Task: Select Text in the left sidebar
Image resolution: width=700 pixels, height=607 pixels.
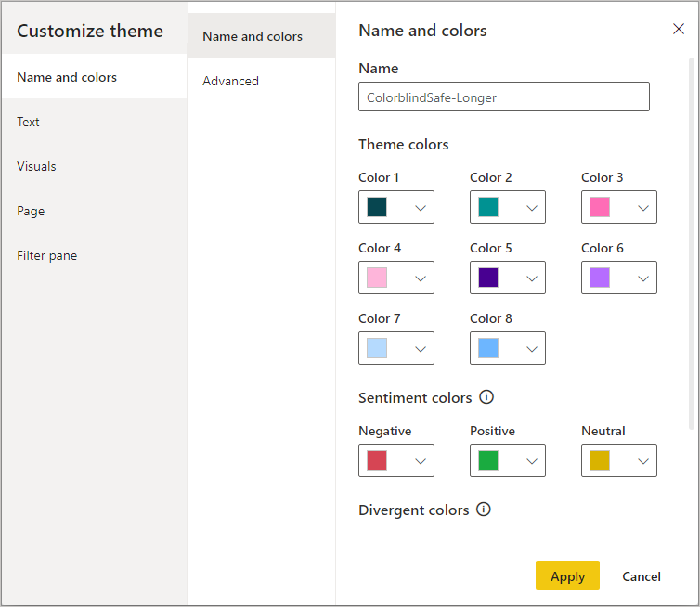Action: coord(29,122)
